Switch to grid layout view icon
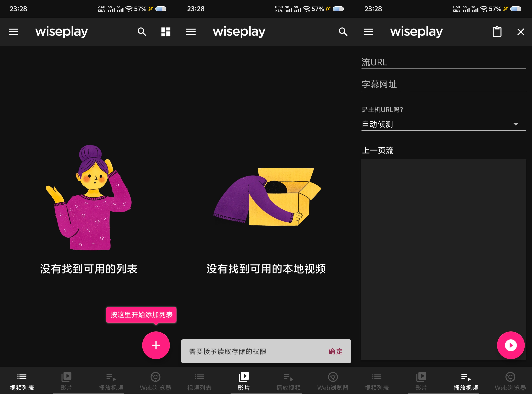The height and width of the screenshot is (394, 532). 166,32
